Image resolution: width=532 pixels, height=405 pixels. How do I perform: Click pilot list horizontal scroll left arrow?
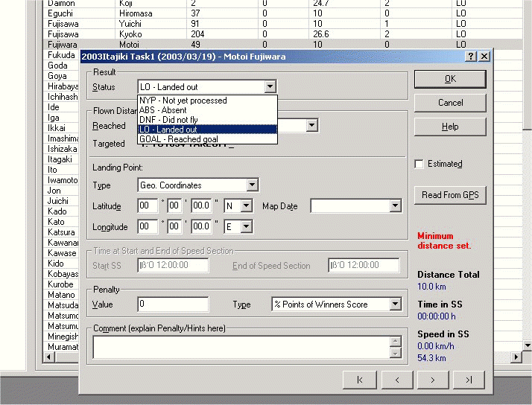[x=49, y=357]
